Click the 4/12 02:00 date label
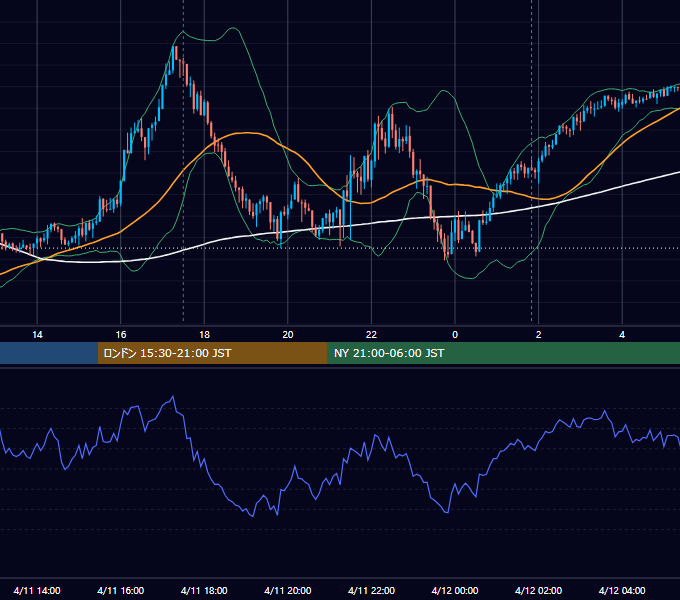This screenshot has height=600, width=680. pos(538,590)
